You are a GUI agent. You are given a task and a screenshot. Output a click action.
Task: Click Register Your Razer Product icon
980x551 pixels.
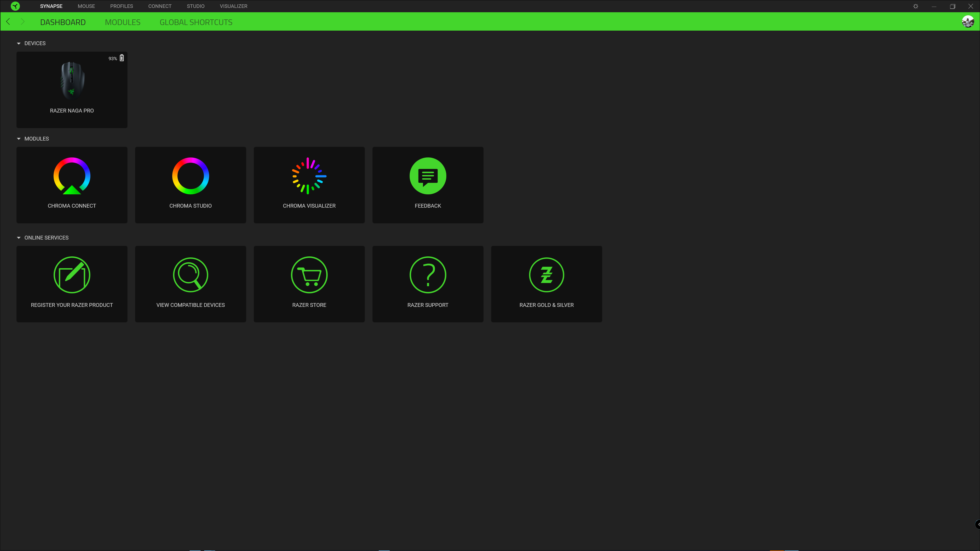point(71,275)
